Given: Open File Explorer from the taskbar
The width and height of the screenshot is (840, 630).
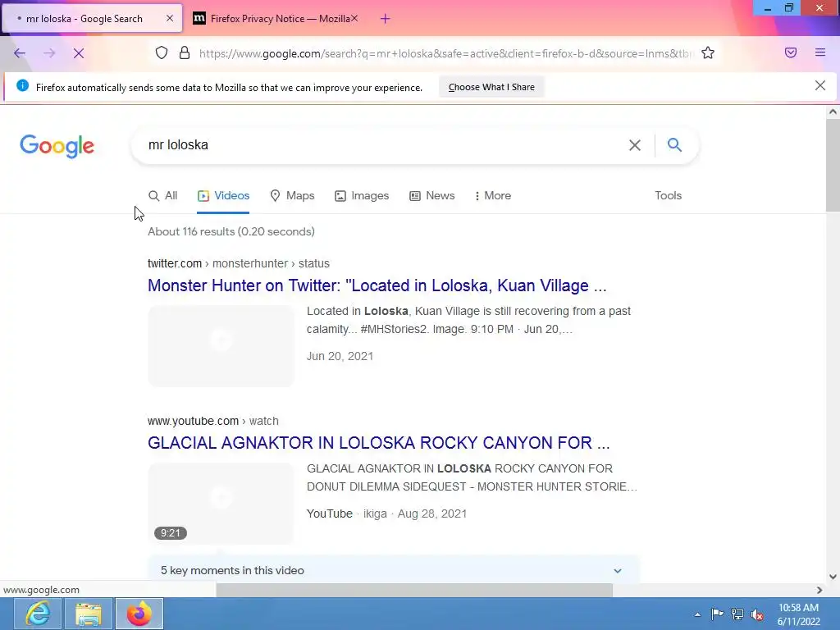Looking at the screenshot, I should pos(89,614).
